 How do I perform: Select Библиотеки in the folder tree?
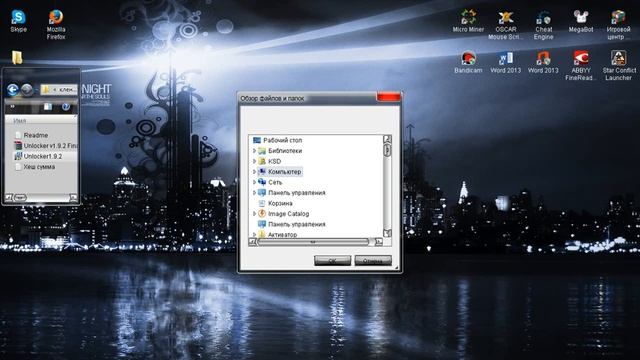coord(280,151)
